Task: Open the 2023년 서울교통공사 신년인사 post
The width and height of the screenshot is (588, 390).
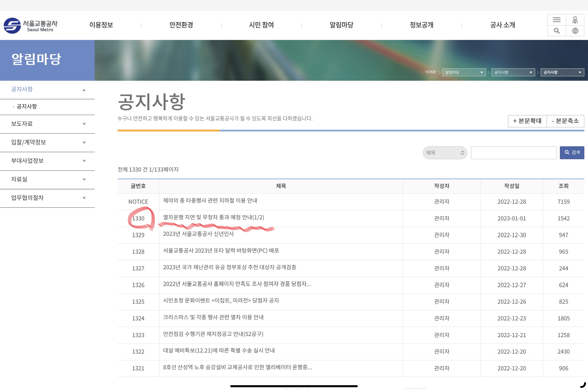Action: coord(198,234)
